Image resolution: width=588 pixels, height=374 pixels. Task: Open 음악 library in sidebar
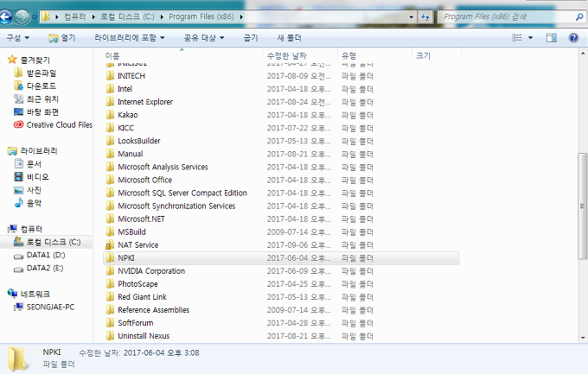click(x=28, y=203)
